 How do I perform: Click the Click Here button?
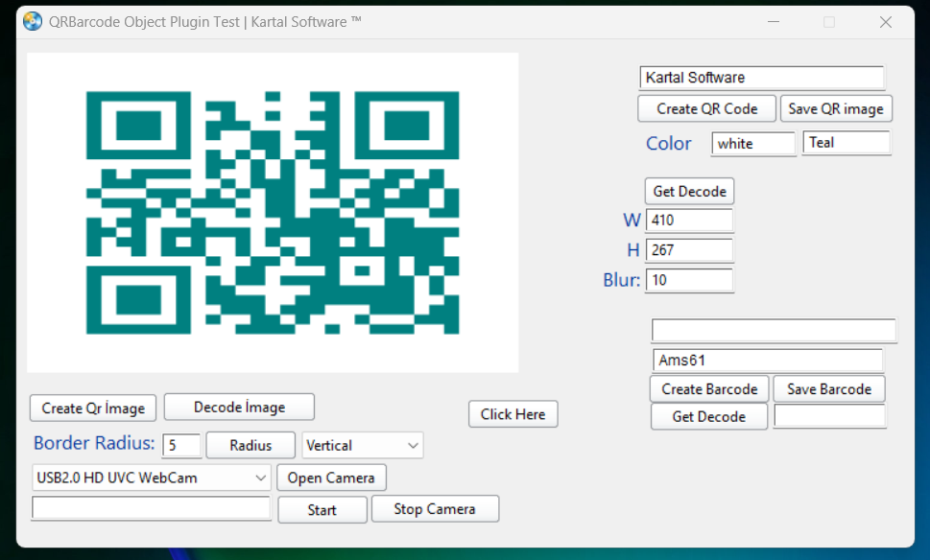(x=513, y=414)
